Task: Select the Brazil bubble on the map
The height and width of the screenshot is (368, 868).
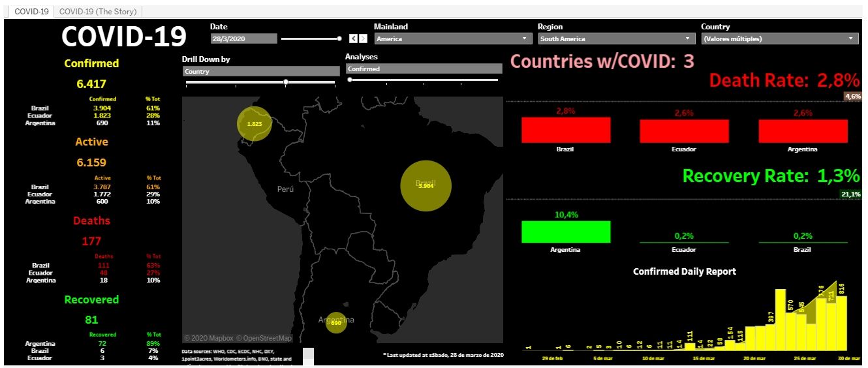Action: coord(426,185)
